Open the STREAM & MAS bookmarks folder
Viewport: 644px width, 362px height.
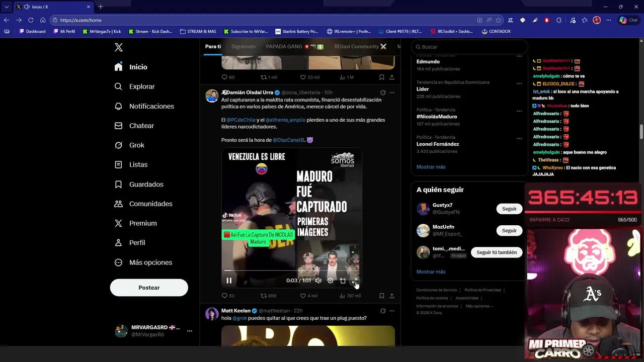pos(198,31)
